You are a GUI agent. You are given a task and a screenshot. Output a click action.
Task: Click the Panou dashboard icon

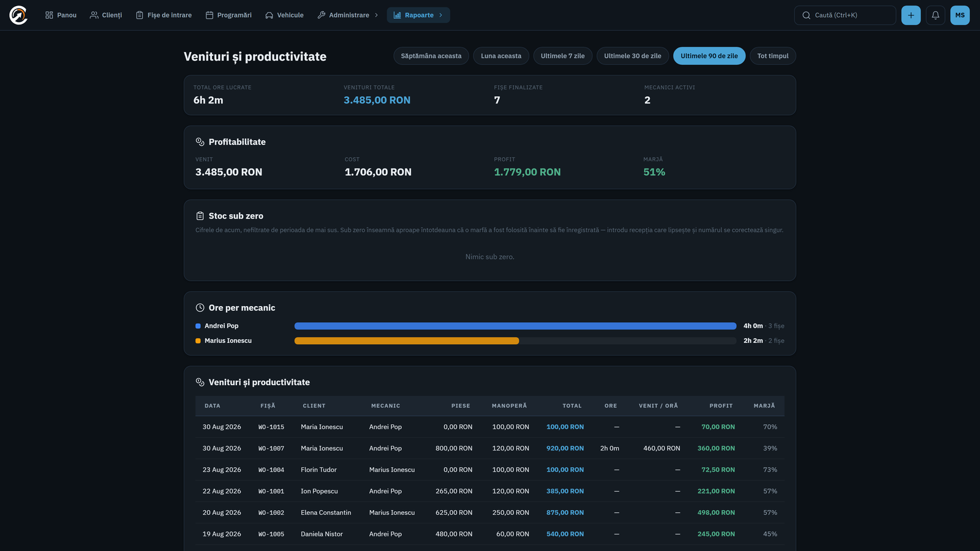pos(49,15)
